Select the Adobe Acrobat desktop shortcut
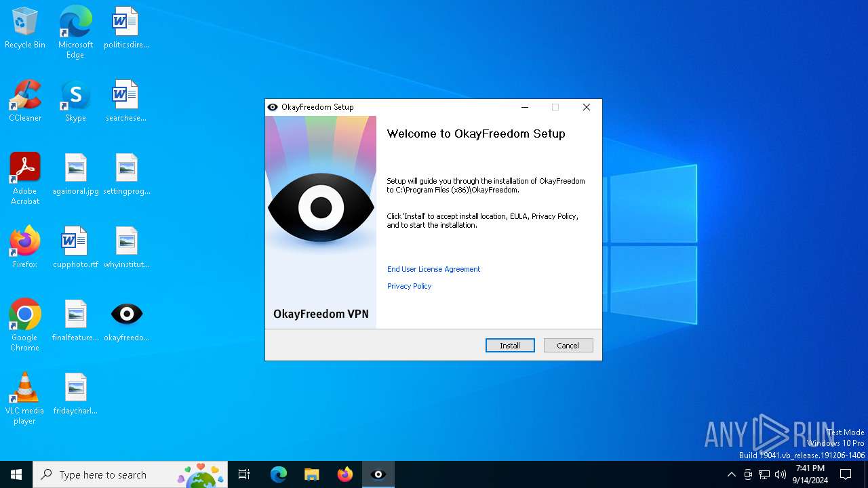Viewport: 868px width, 488px height. pos(25,179)
